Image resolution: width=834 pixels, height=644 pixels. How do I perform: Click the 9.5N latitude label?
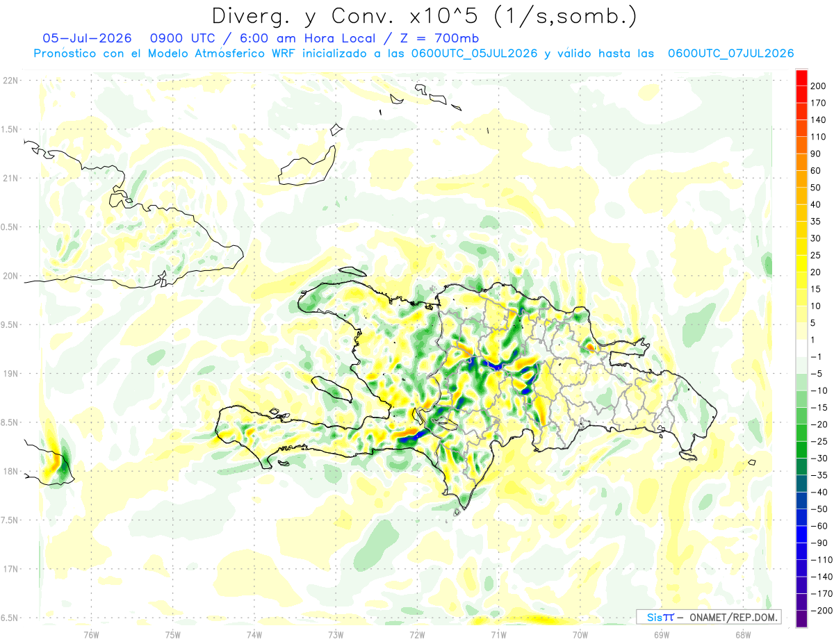click(10, 325)
